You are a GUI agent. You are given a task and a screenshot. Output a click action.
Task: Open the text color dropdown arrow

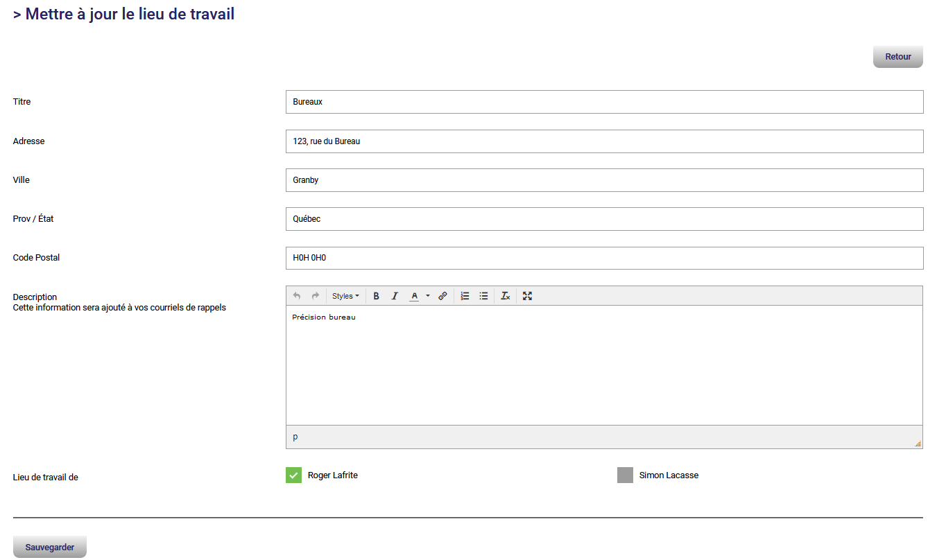coord(428,296)
